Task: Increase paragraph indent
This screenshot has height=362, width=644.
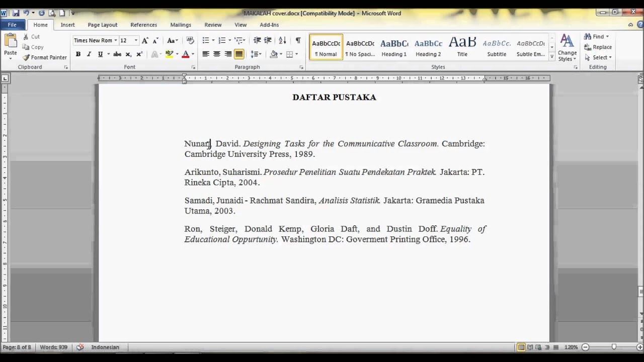Action: (268, 41)
